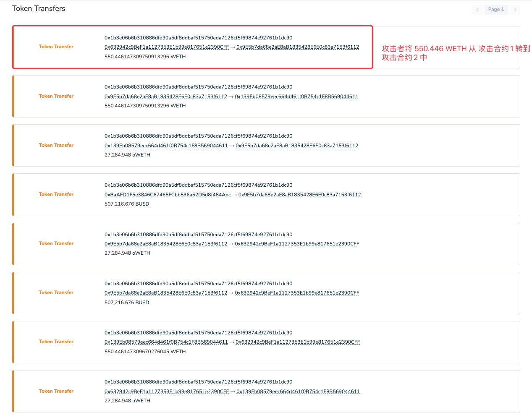Select the first Token Transfer label
532x420 pixels.
coord(56,47)
